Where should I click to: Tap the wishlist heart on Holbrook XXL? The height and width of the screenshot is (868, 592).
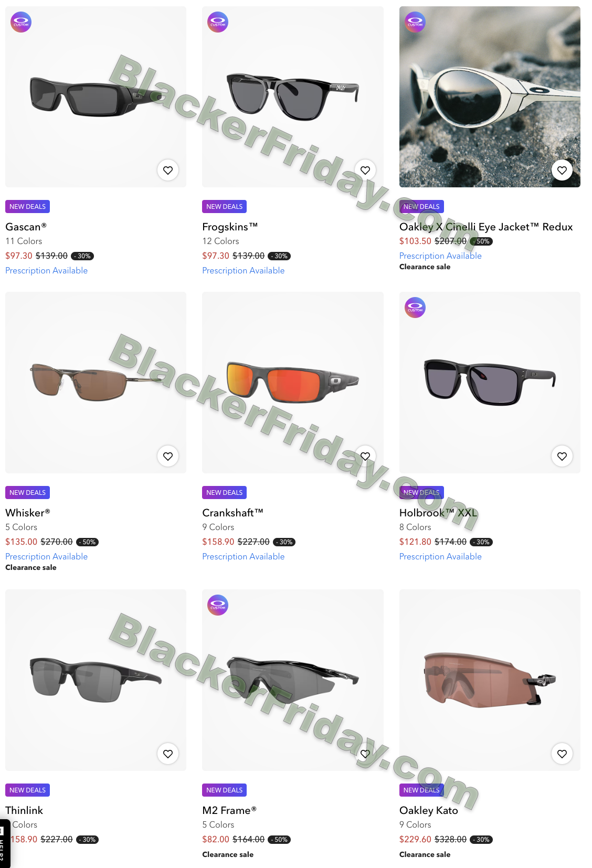click(x=562, y=456)
